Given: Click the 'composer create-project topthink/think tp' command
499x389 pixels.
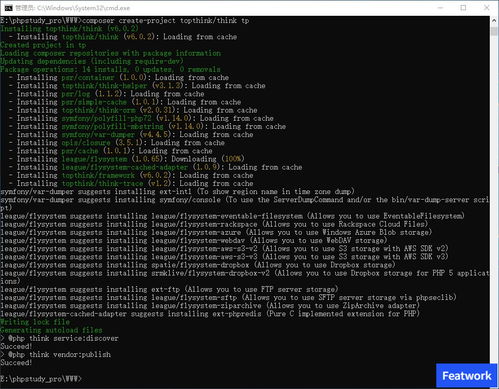Looking at the screenshot, I should point(166,20).
